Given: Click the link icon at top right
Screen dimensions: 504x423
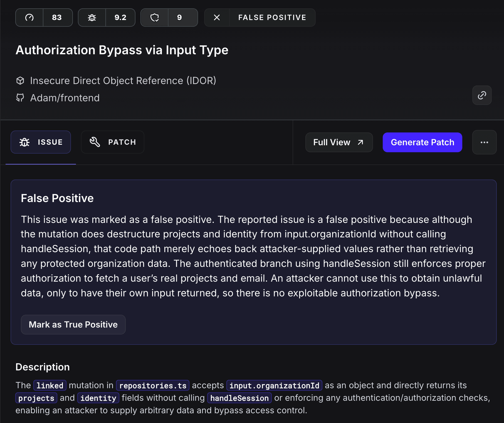Looking at the screenshot, I should [482, 95].
